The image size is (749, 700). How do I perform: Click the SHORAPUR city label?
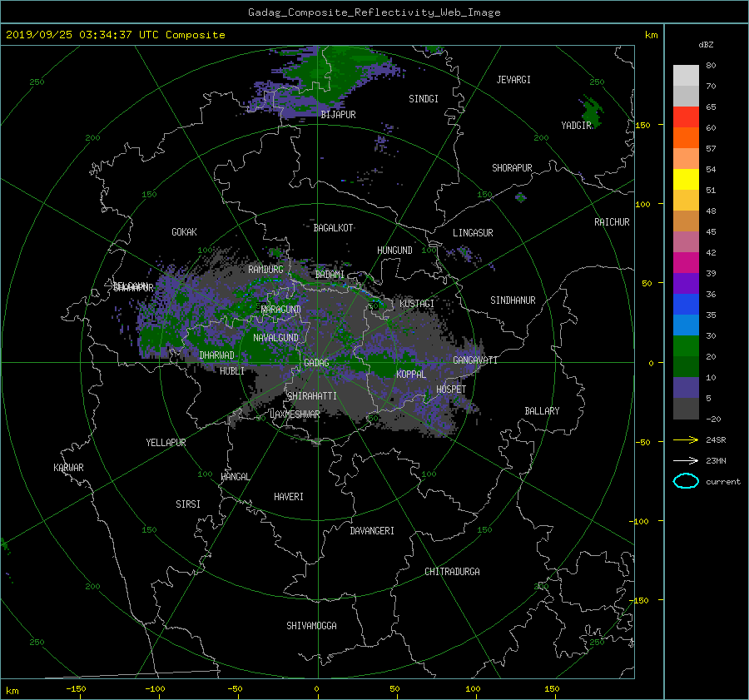click(x=512, y=168)
